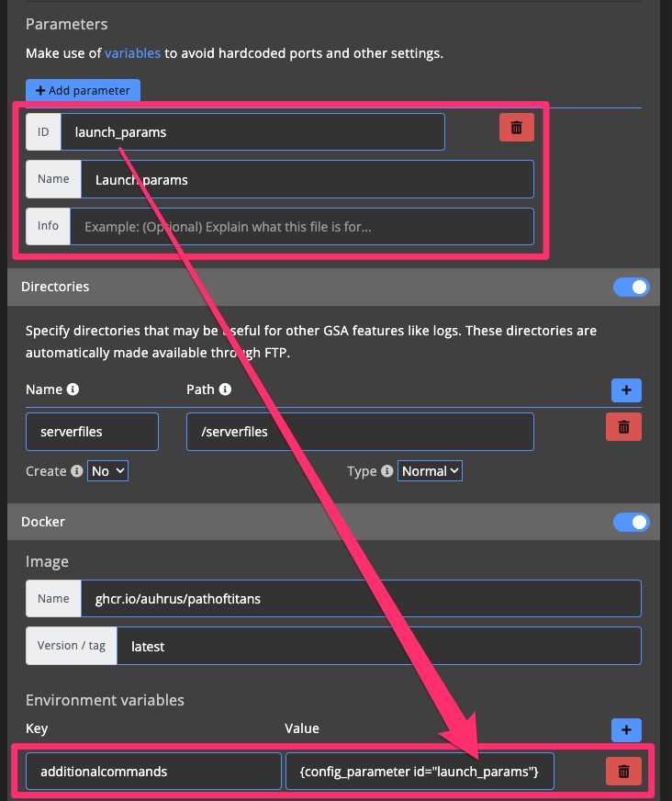Delete the launch_params parameter with trash icon
This screenshot has width=672, height=801.
click(x=516, y=127)
